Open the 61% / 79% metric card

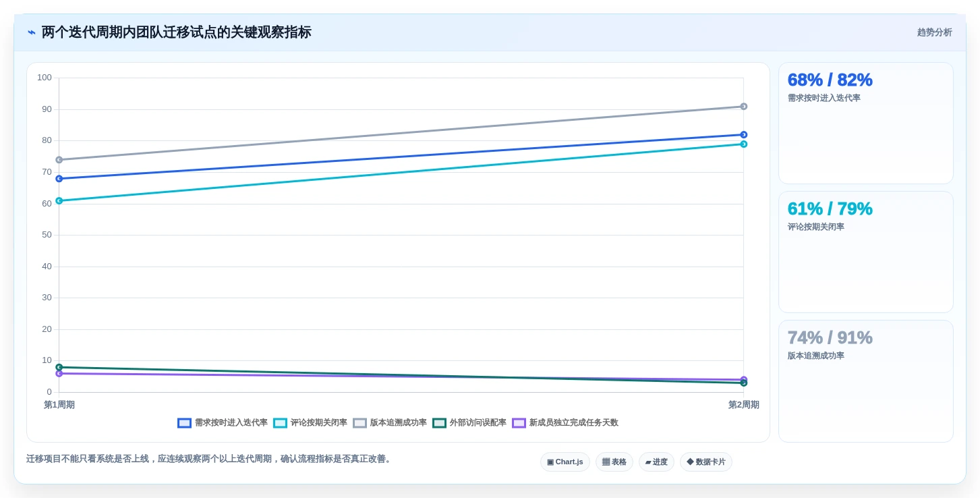pyautogui.click(x=866, y=252)
